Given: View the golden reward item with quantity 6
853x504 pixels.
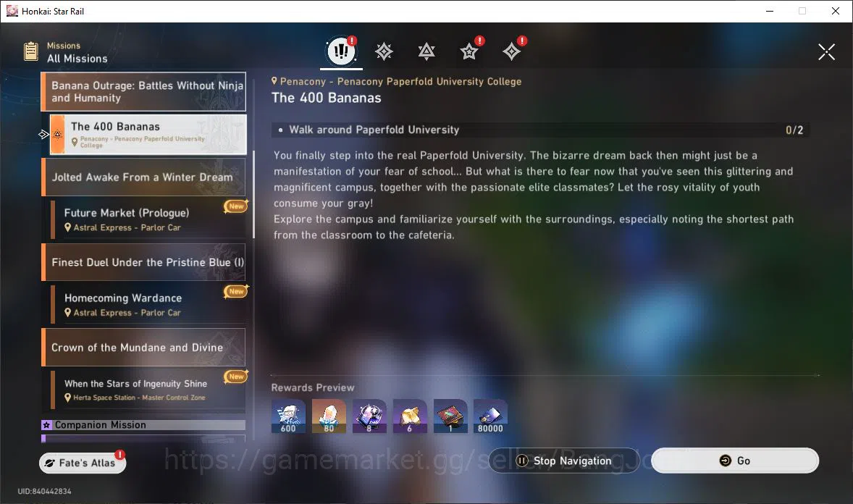Looking at the screenshot, I should pos(410,416).
